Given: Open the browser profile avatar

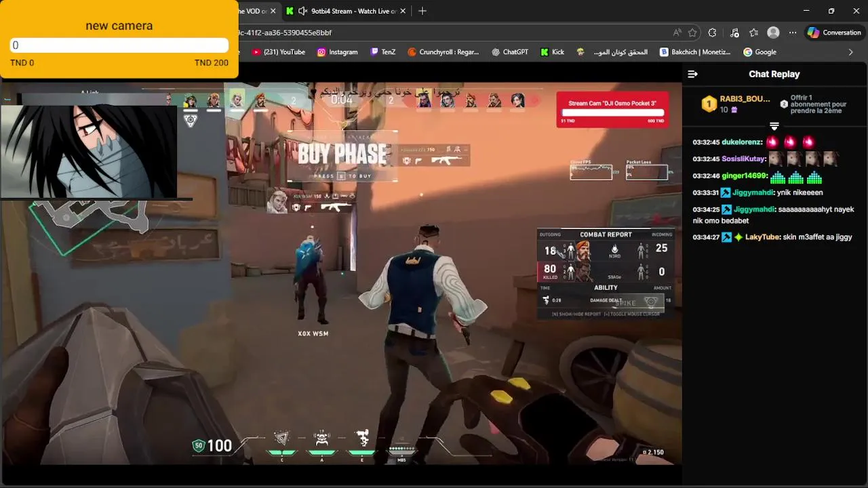Looking at the screenshot, I should (x=773, y=33).
